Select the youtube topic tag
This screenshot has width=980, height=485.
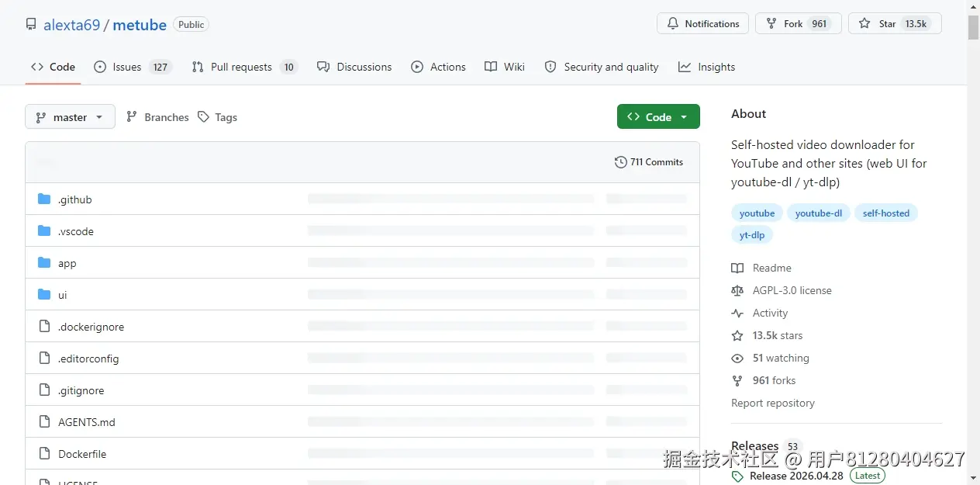(x=757, y=213)
